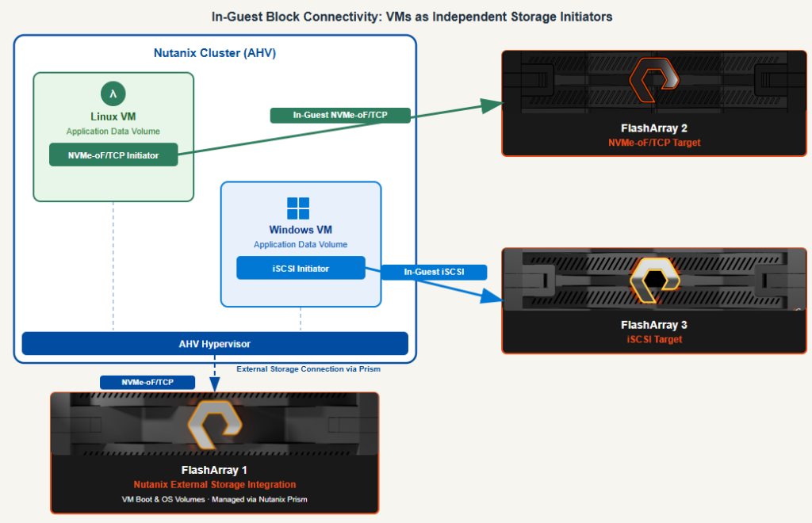The image size is (812, 523).
Task: Click Application Data Volume under Linux VM
Action: (x=113, y=132)
